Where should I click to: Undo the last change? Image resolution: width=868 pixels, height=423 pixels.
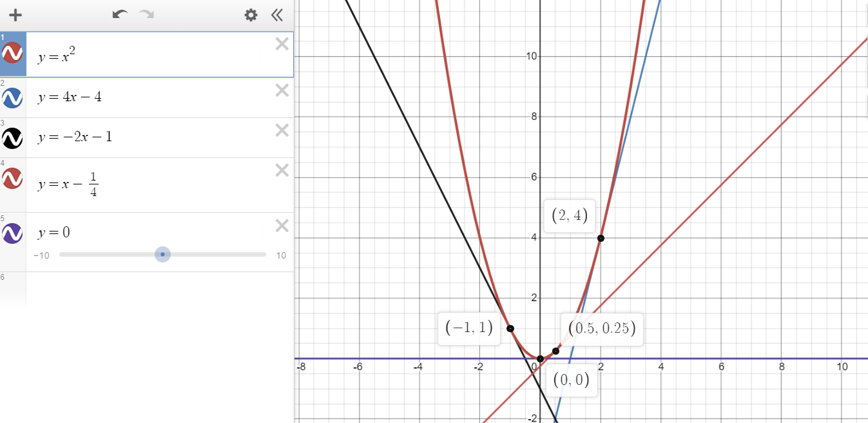(x=120, y=15)
